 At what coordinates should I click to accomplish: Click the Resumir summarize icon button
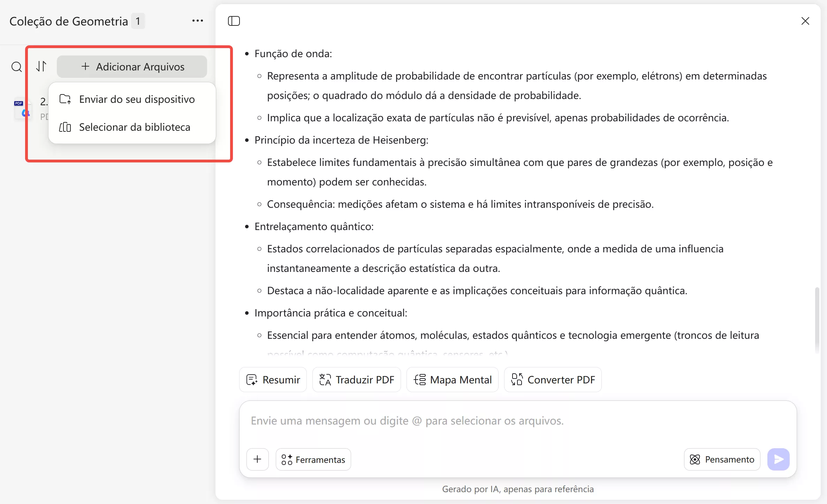tap(252, 380)
